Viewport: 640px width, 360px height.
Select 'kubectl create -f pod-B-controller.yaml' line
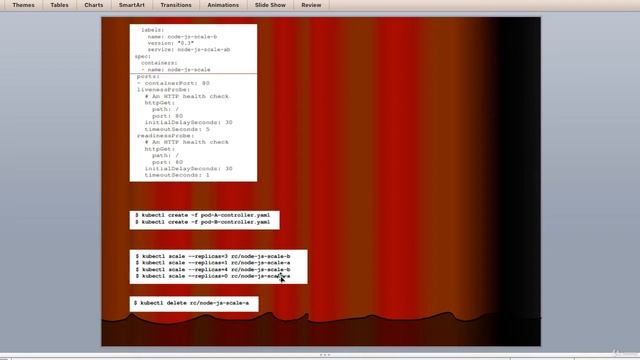point(202,222)
